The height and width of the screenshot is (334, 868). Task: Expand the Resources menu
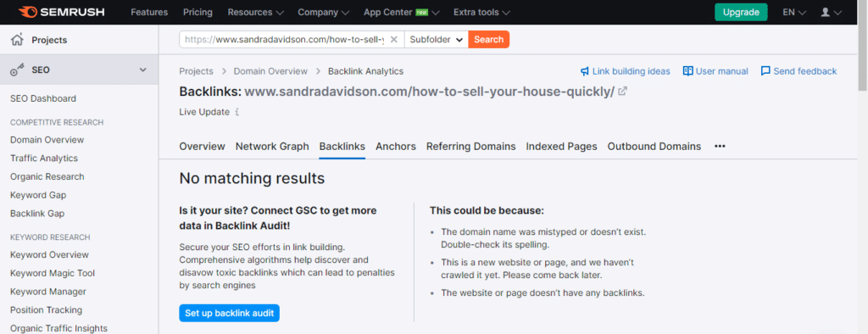pyautogui.click(x=256, y=12)
